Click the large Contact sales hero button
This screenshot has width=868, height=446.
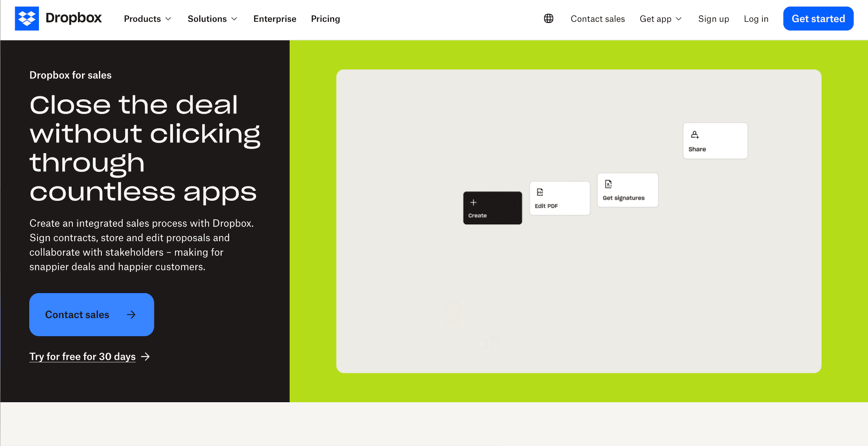pyautogui.click(x=91, y=314)
